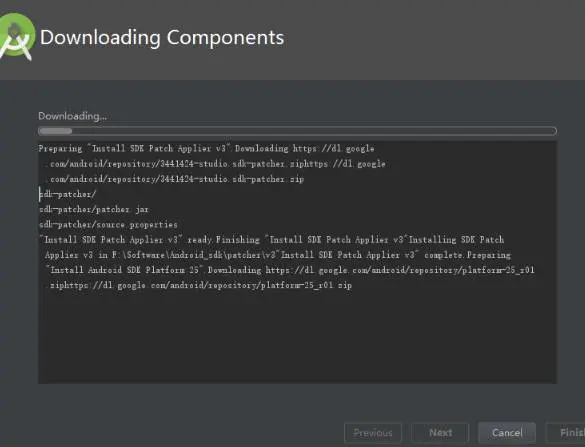Click the 'sdk-patcher/patcher.jar' log line
Image resolution: width=585 pixels, height=447 pixels.
94,209
